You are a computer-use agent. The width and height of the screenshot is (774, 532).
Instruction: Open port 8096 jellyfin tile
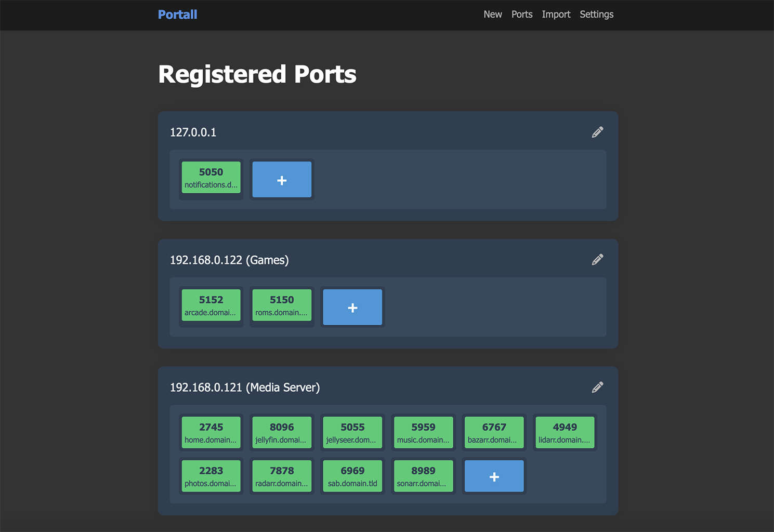(x=282, y=432)
